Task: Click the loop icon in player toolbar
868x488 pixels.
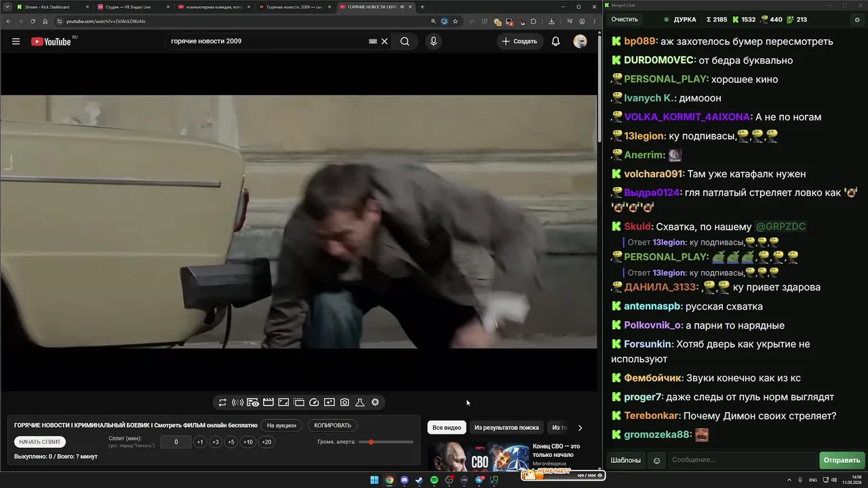Action: [222, 403]
